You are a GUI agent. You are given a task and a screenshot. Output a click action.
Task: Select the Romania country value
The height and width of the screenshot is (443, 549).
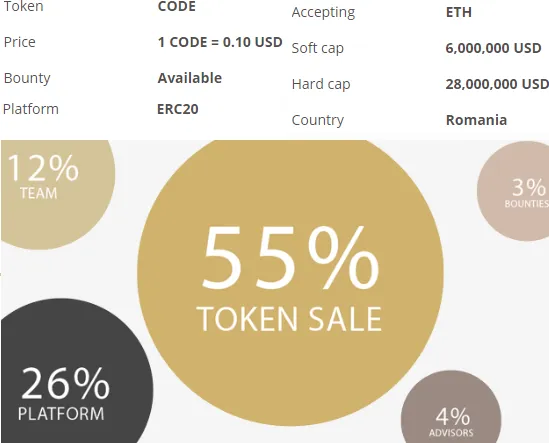pos(476,120)
